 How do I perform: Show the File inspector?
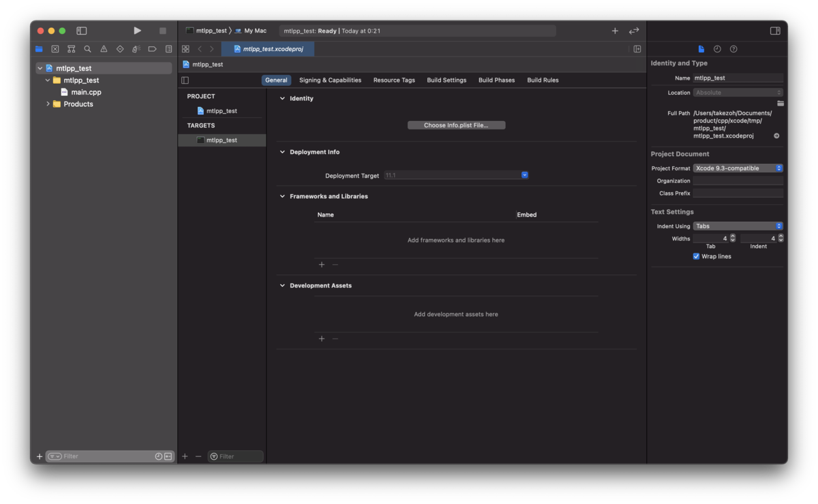click(x=701, y=49)
